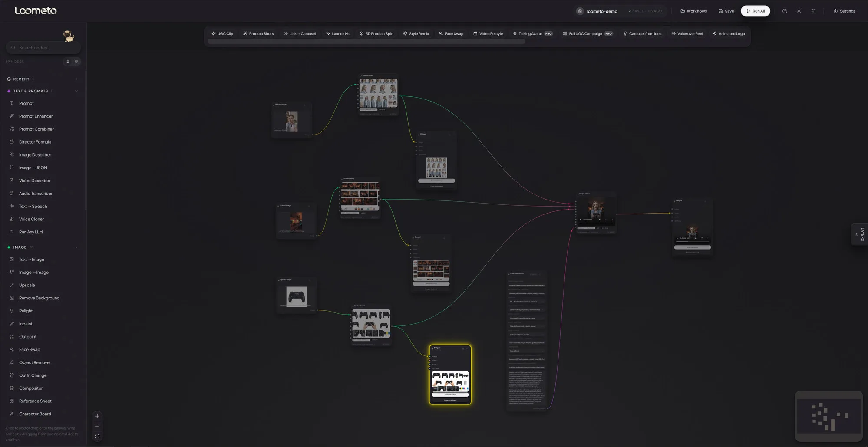Add the Object Remove node

[43, 362]
